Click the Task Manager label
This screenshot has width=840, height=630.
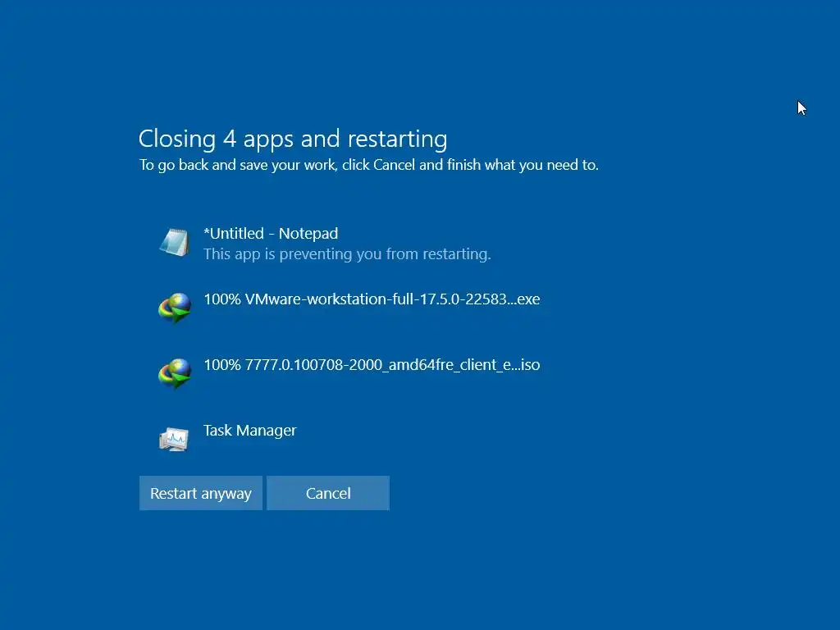(249, 431)
